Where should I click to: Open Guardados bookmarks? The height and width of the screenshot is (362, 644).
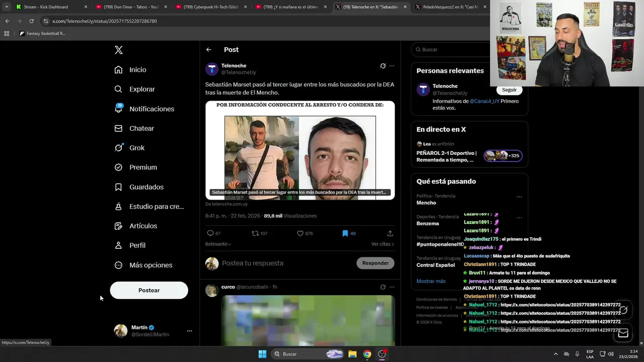pos(139,187)
